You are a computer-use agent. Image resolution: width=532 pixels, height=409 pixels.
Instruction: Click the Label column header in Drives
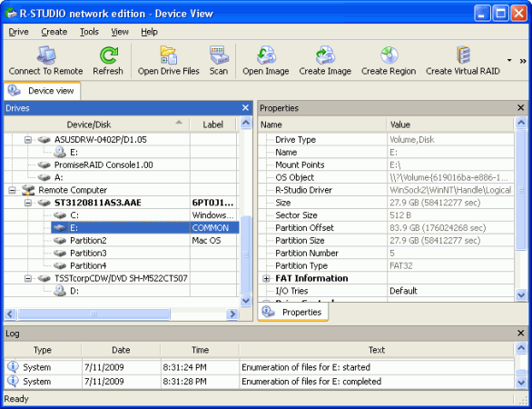pyautogui.click(x=212, y=125)
